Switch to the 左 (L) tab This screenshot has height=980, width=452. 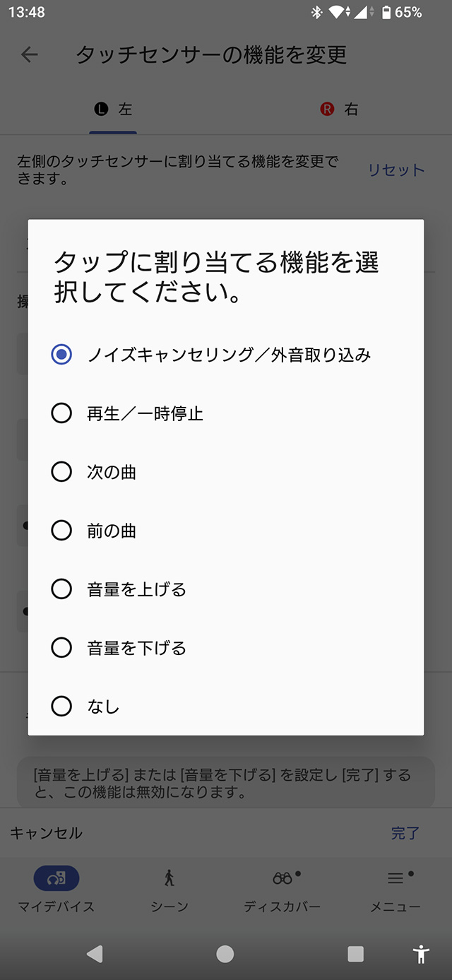pos(113,110)
